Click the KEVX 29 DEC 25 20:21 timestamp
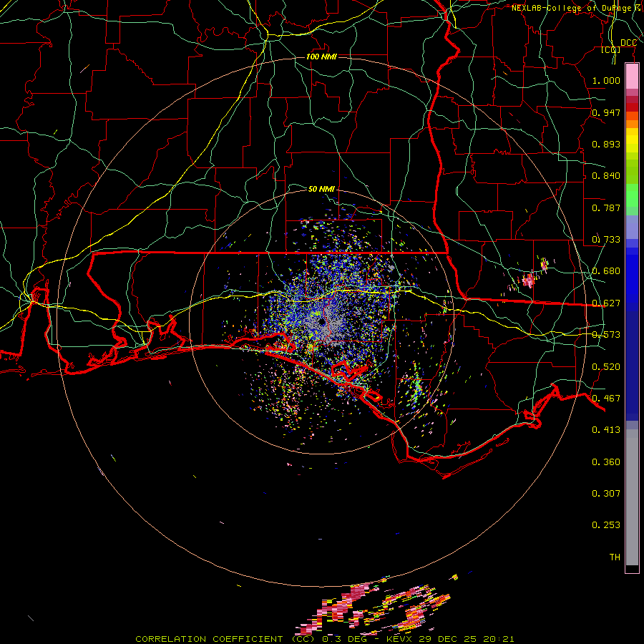The height and width of the screenshot is (644, 644). point(450,639)
